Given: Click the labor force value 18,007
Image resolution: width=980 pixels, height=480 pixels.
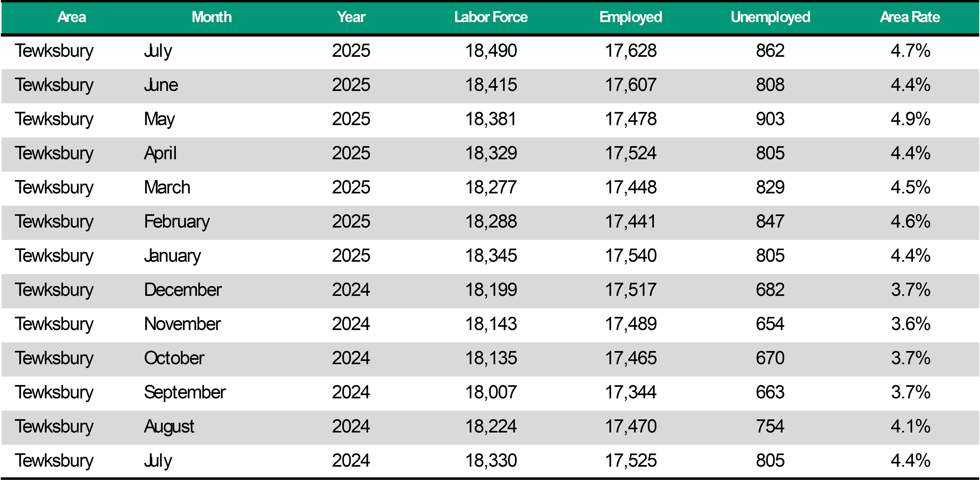Looking at the screenshot, I should click(x=491, y=392).
